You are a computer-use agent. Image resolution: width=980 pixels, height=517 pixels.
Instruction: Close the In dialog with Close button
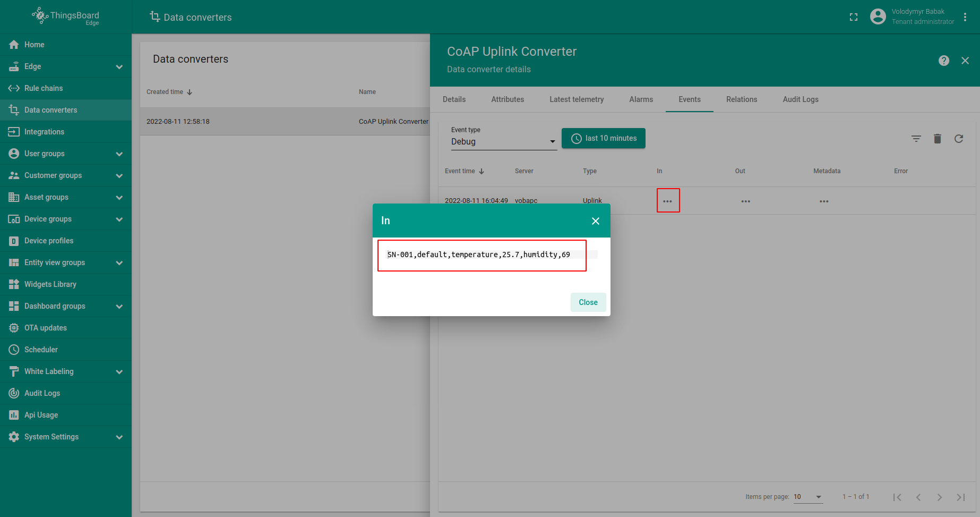588,302
